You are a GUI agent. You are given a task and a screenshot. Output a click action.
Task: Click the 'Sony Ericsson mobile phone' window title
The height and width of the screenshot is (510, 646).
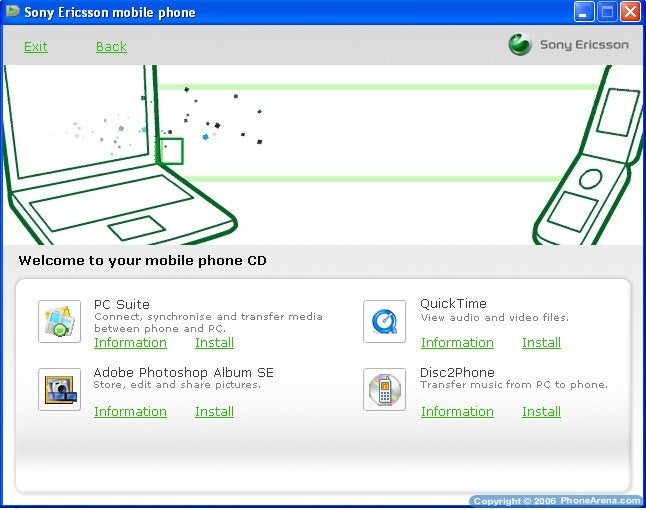coord(110,12)
